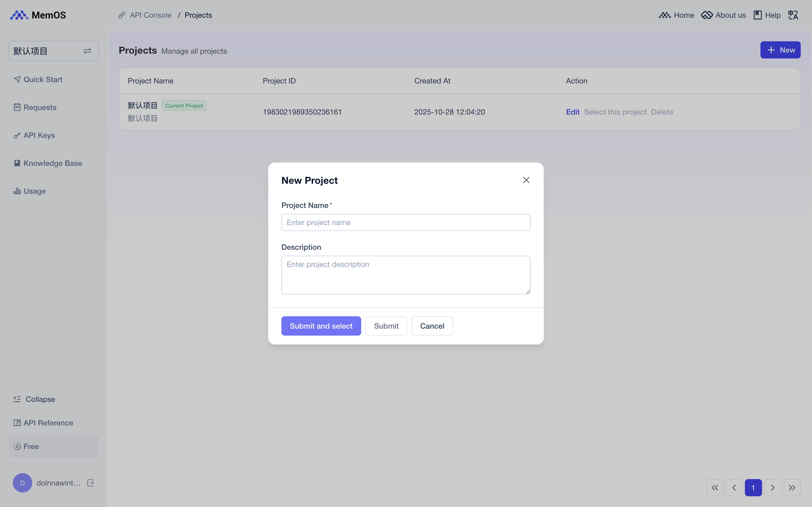Click the Free plan item

tap(54, 446)
